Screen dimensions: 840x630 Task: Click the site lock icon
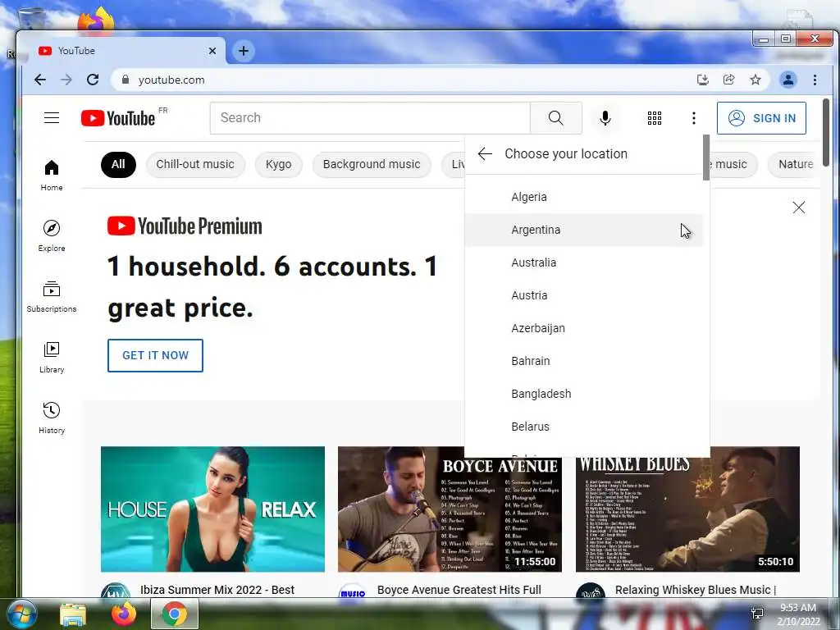point(126,80)
